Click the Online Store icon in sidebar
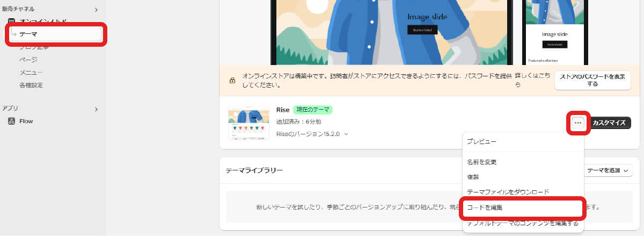Image resolution: width=644 pixels, height=236 pixels. point(11,22)
